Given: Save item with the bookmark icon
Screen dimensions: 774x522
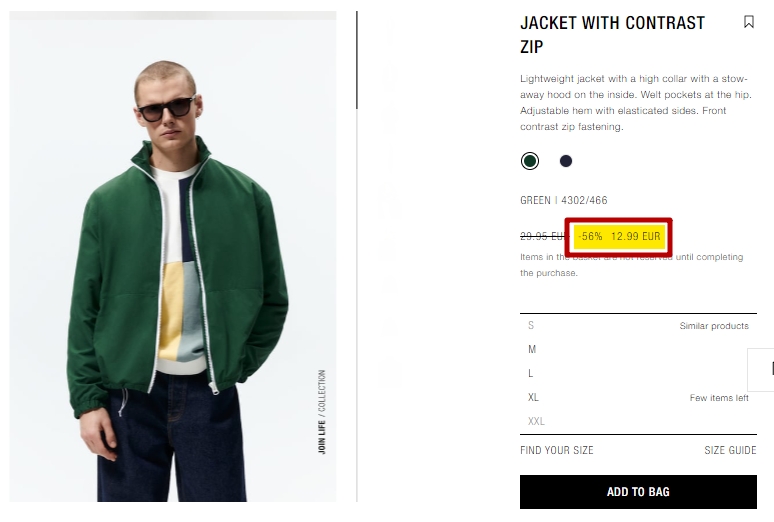Looking at the screenshot, I should coord(748,22).
